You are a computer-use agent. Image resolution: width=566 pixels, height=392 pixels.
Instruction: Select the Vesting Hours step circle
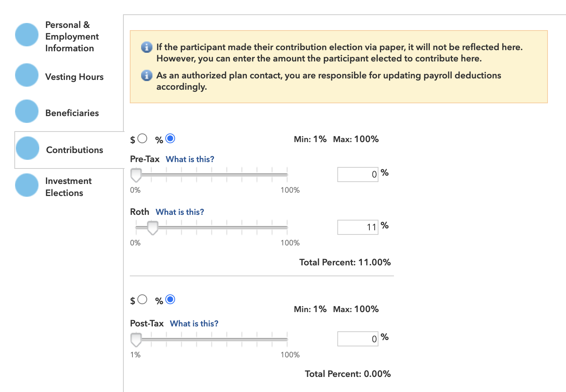click(x=26, y=75)
